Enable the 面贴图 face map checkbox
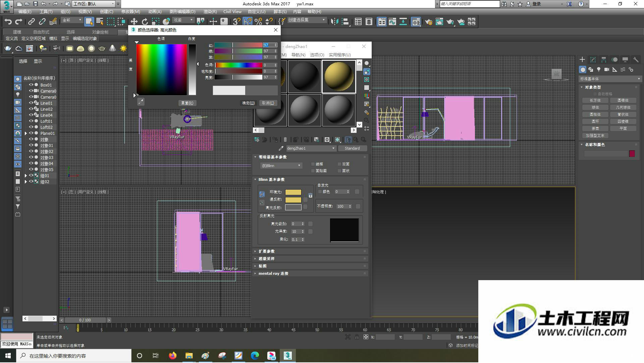 click(x=313, y=171)
